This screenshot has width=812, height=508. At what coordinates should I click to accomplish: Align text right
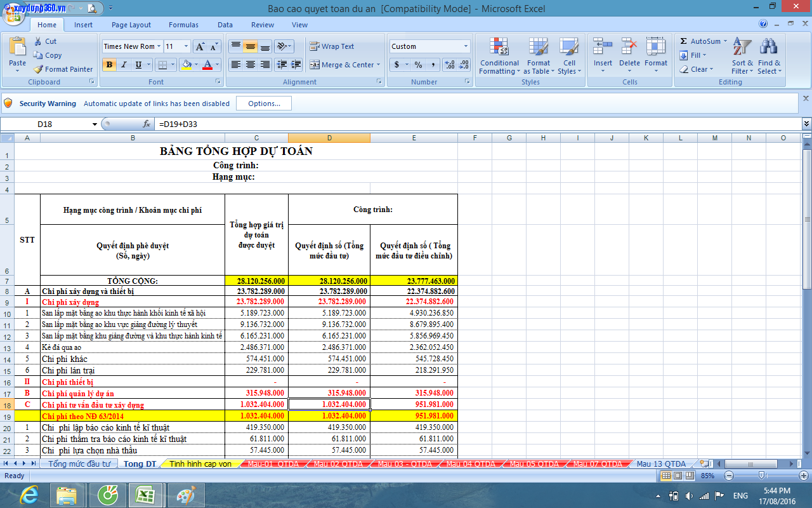tap(265, 65)
